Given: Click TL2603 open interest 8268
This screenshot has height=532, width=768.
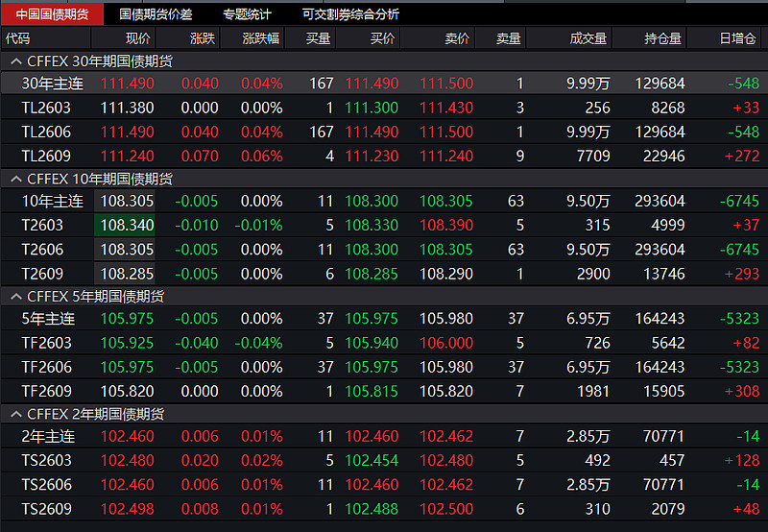Looking at the screenshot, I should [x=668, y=108].
